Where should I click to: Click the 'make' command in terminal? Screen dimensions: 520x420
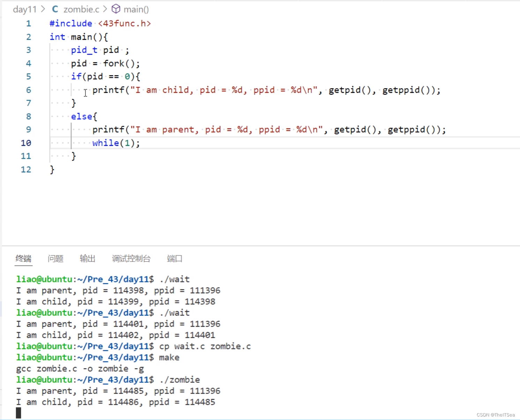click(169, 357)
